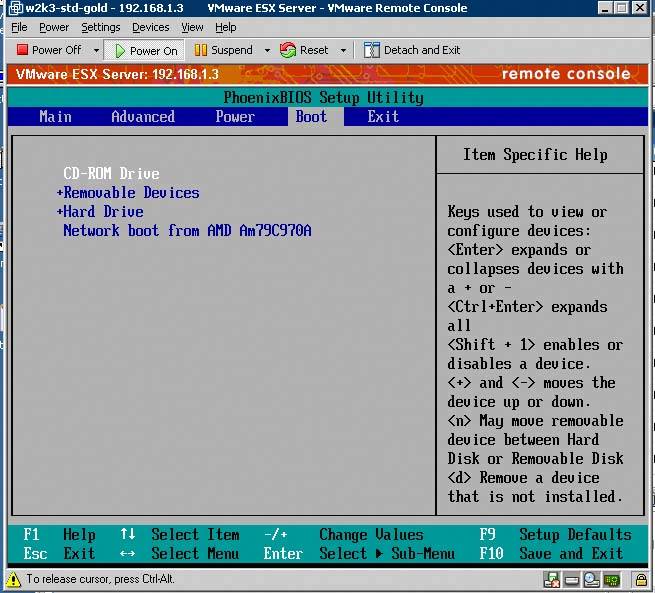
Task: Click the disconnected floppy status icon
Action: [552, 580]
